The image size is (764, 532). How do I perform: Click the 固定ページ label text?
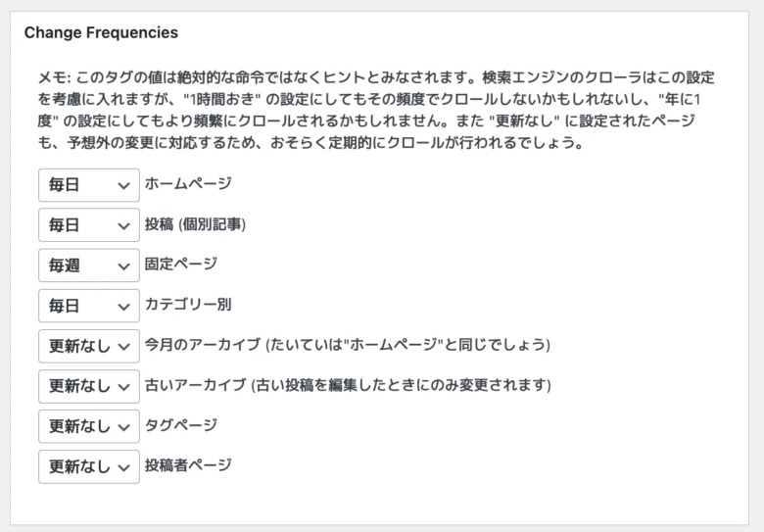(181, 265)
